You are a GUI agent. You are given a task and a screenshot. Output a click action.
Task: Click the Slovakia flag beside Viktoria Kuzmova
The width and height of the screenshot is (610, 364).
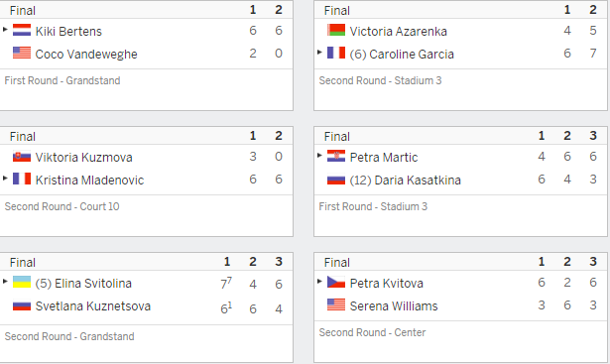pos(22,156)
